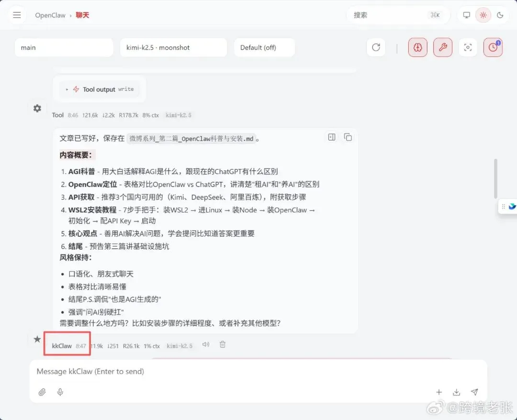
Task: Send the message with paper plane icon
Action: (x=474, y=392)
